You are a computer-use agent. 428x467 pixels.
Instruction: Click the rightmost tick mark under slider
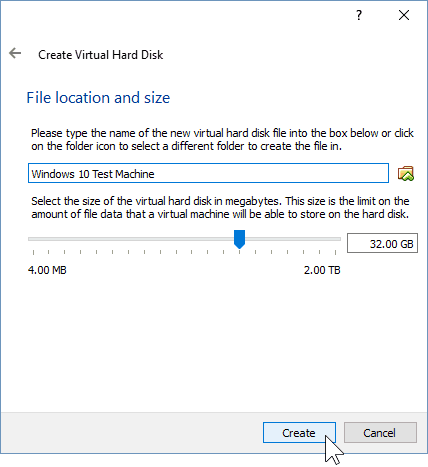coord(335,252)
